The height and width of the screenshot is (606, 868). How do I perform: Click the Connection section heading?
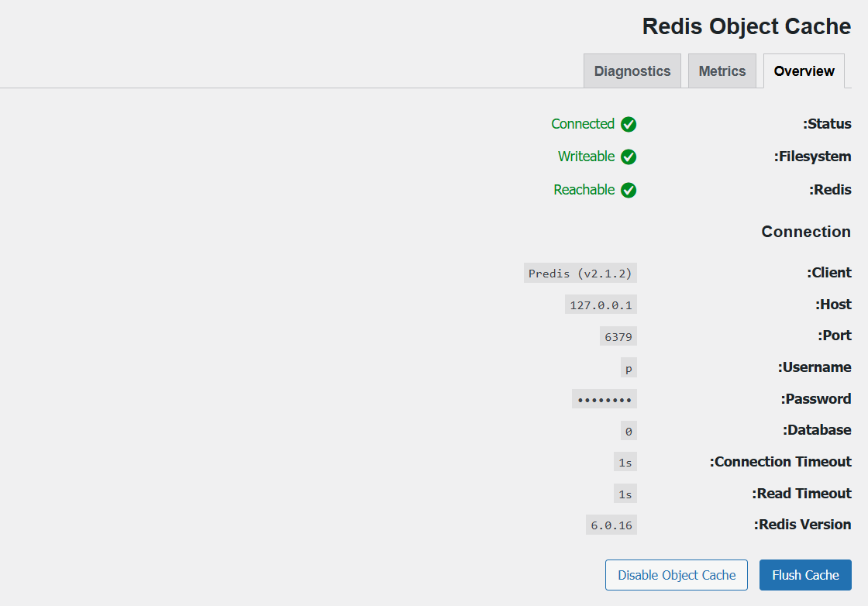tap(806, 232)
